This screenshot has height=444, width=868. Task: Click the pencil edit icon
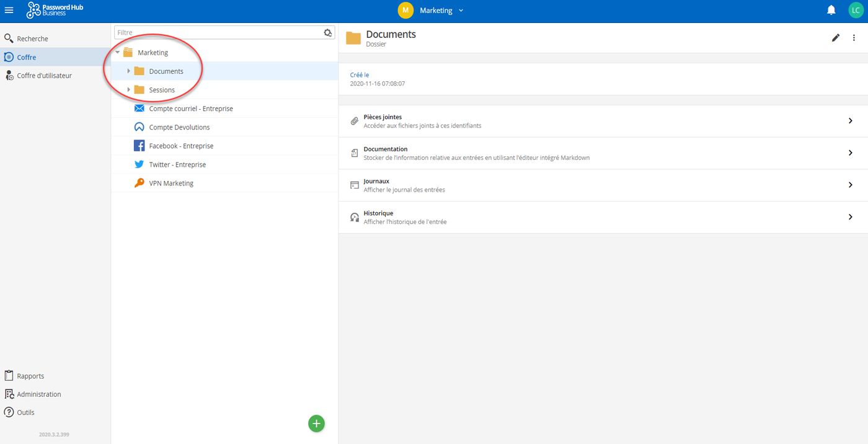(836, 38)
